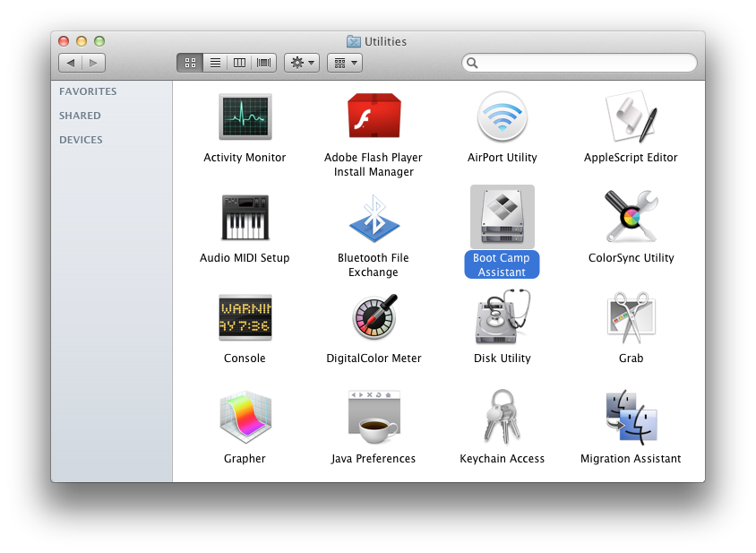Open the Activity Monitor app icon
The image size is (756, 553).
(245, 117)
